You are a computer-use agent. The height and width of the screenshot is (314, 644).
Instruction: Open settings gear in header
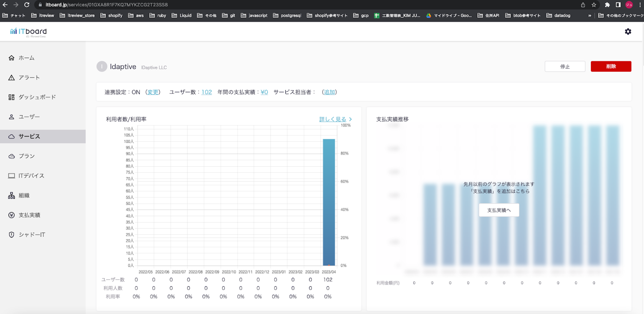tap(628, 32)
